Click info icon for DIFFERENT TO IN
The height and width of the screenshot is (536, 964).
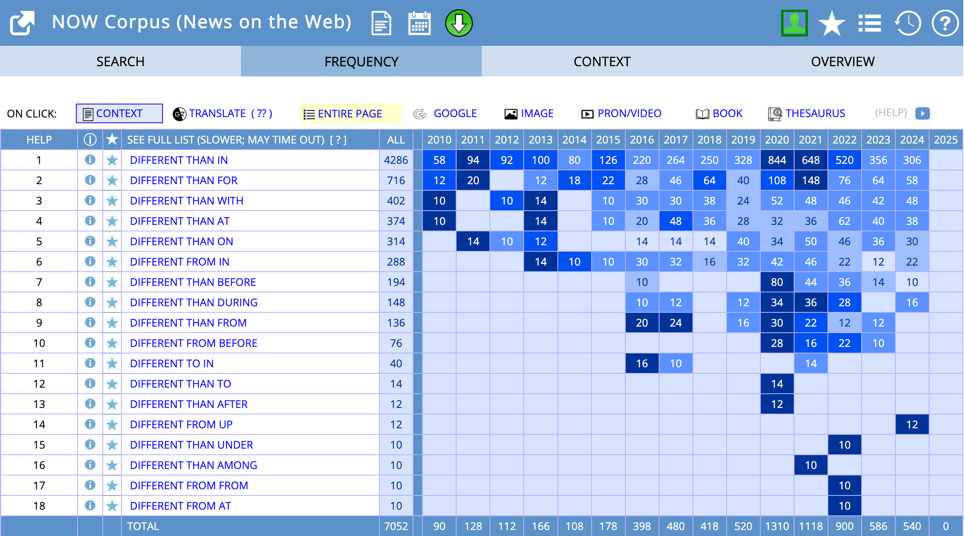pos(90,363)
